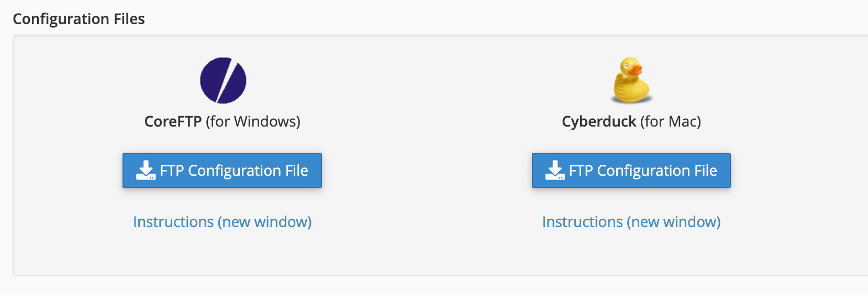
Task: Select the Configuration Files heading
Action: pos(79,19)
